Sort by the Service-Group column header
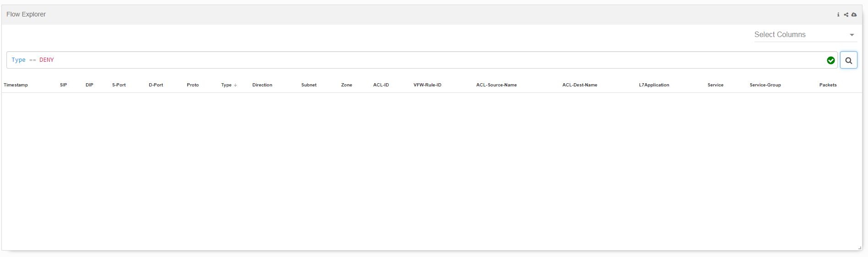This screenshot has width=868, height=257. point(765,85)
